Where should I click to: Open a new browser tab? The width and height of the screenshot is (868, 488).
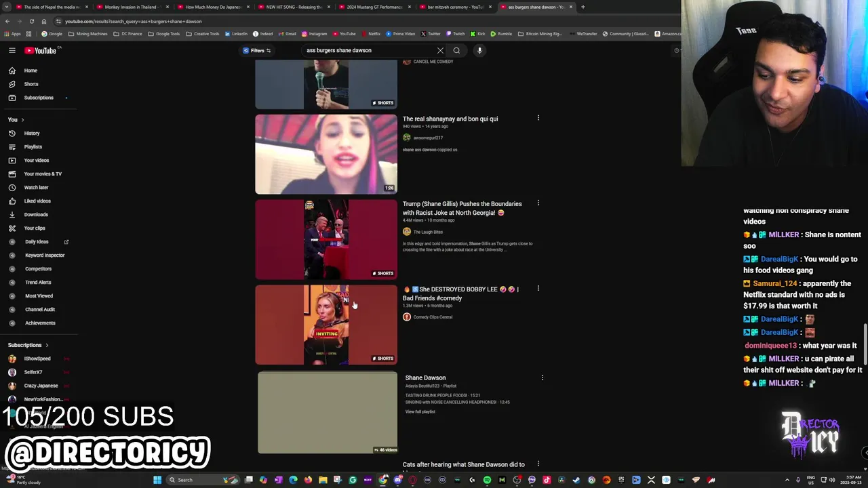pos(583,7)
